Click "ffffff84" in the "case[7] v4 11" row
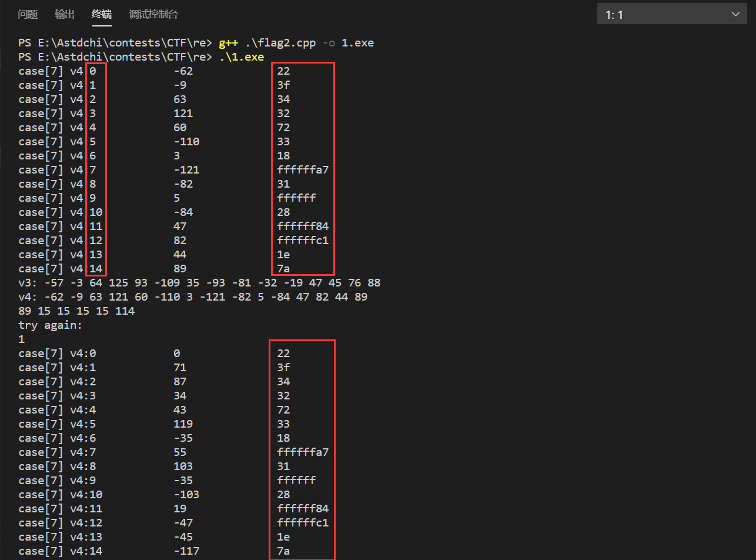Screen dimensions: 756x560 pos(303,226)
